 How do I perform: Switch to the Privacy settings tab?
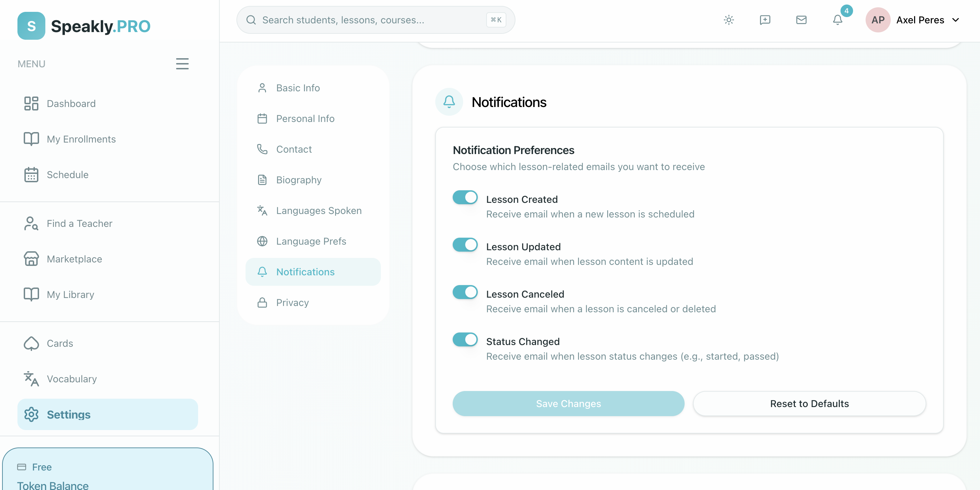click(x=292, y=303)
